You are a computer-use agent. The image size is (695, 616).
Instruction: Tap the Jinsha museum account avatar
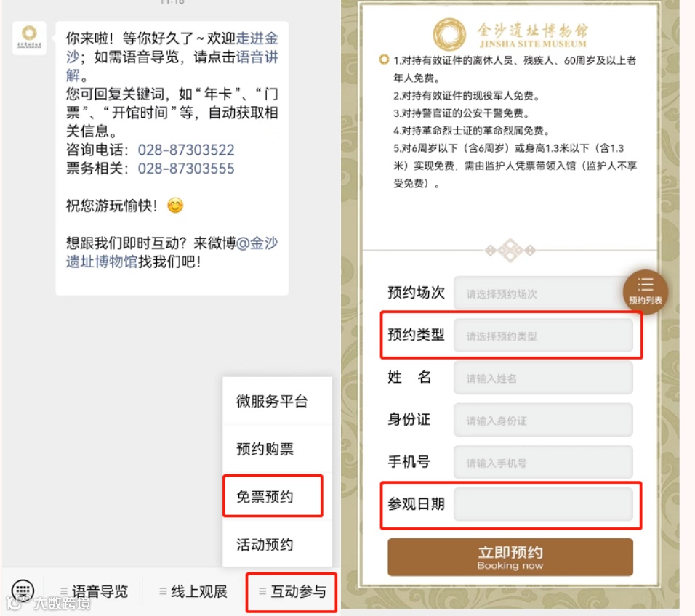pyautogui.click(x=29, y=38)
